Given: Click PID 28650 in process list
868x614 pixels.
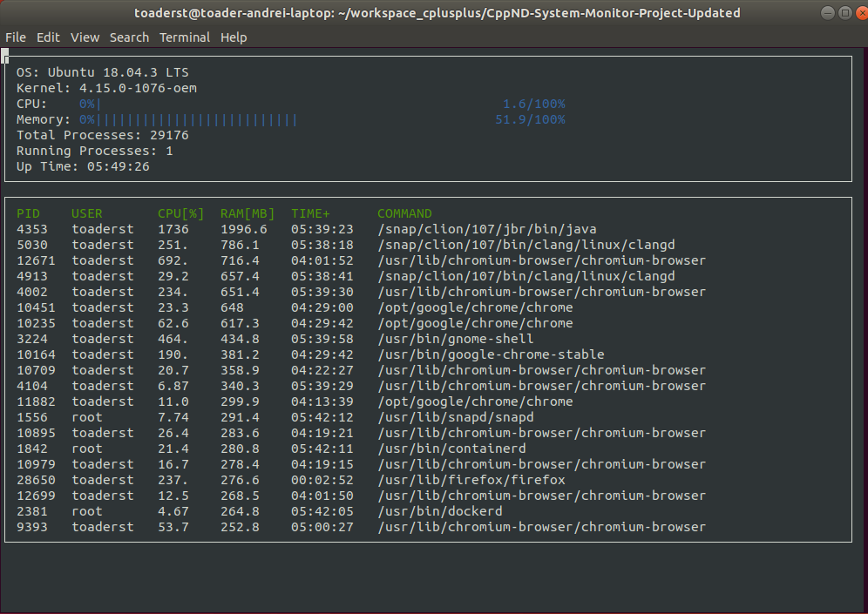Looking at the screenshot, I should coord(36,480).
